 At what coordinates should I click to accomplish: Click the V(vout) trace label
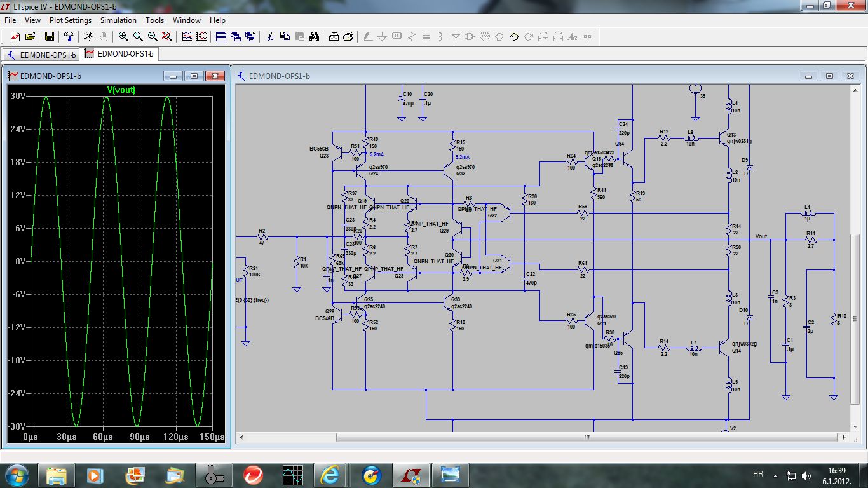tap(121, 90)
